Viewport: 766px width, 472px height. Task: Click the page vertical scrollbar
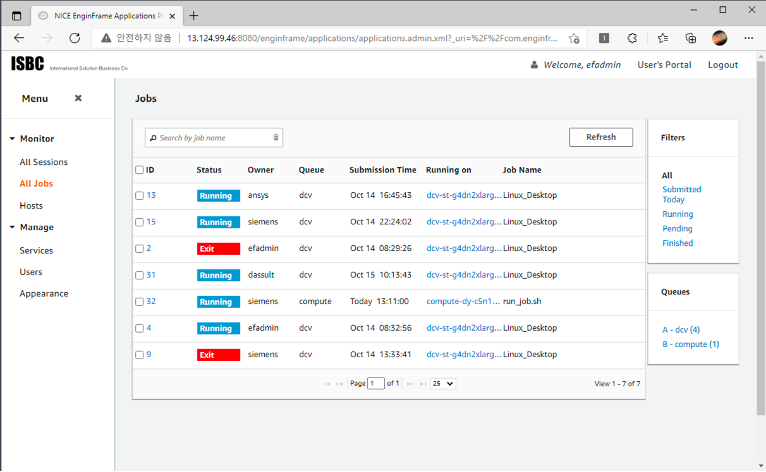pos(761,237)
